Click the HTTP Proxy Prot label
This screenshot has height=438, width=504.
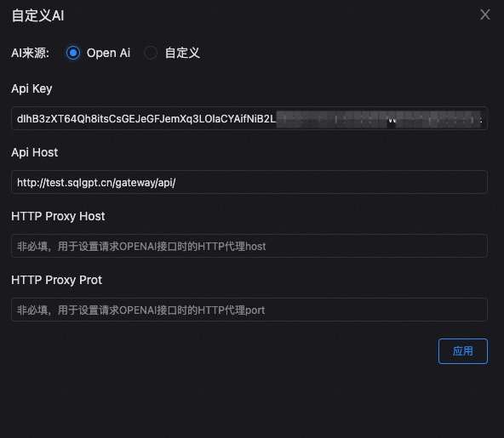point(56,280)
